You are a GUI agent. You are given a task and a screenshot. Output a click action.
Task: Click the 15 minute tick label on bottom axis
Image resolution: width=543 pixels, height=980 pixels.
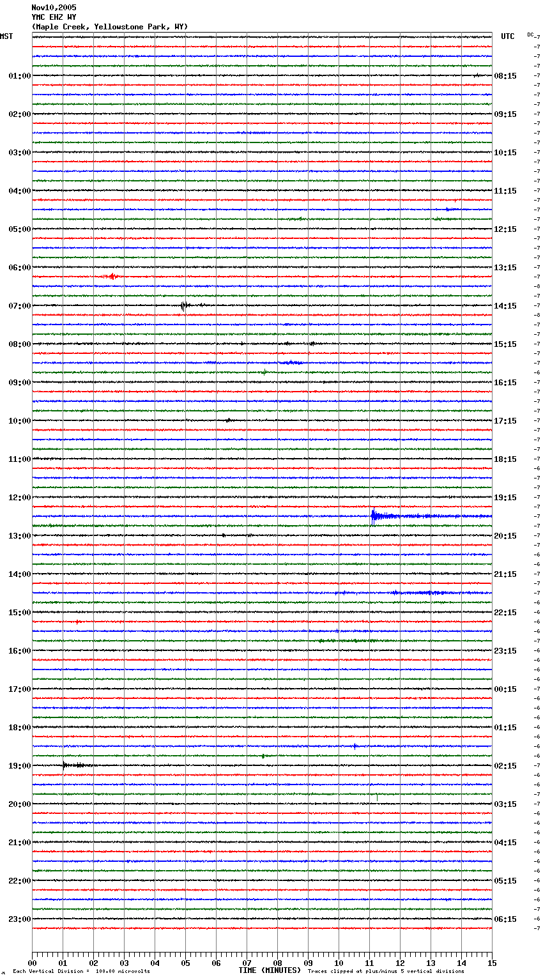[x=492, y=963]
